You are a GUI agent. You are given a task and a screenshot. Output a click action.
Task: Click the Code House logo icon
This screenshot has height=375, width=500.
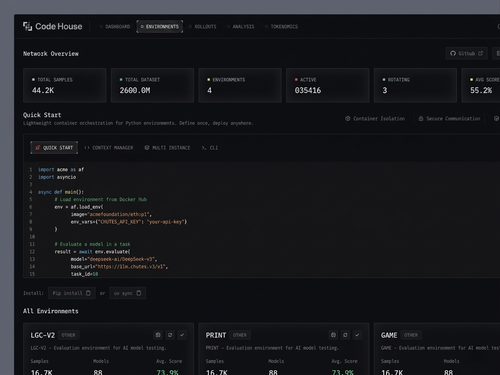(27, 26)
